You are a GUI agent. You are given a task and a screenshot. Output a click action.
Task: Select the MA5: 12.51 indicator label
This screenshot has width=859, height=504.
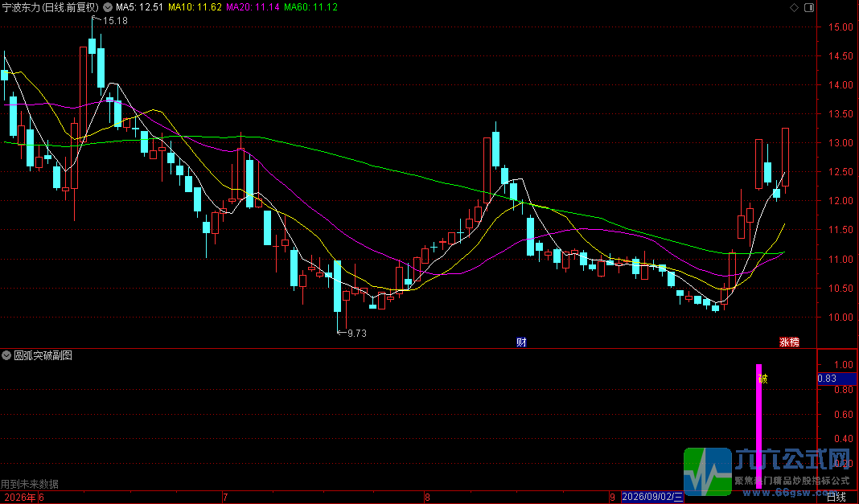click(x=139, y=7)
